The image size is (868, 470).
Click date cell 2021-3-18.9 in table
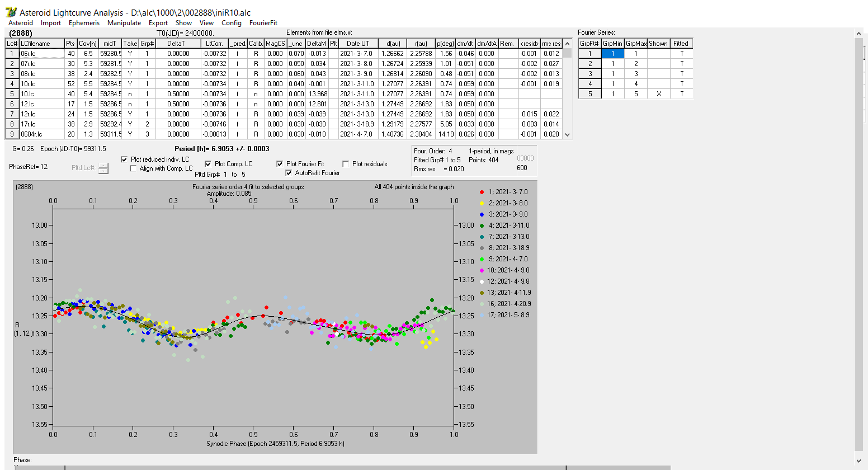point(358,124)
